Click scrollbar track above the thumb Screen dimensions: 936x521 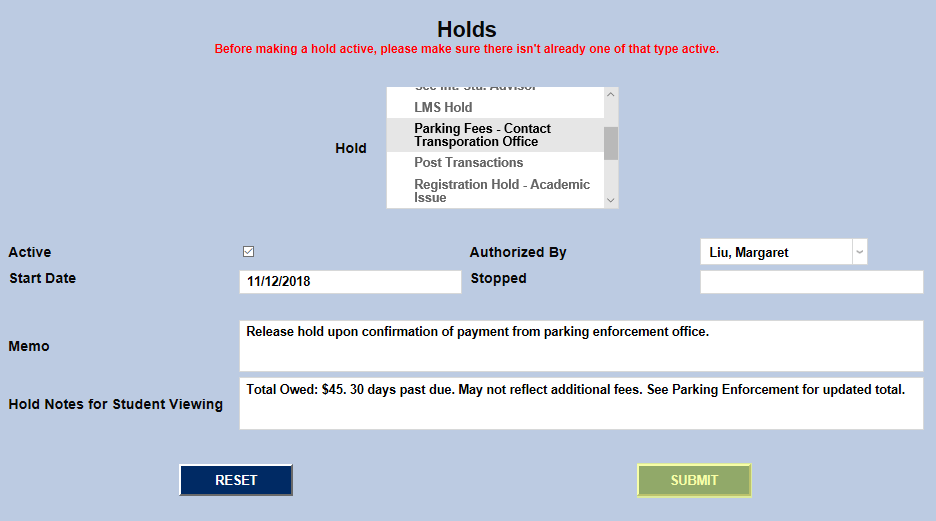(610, 114)
